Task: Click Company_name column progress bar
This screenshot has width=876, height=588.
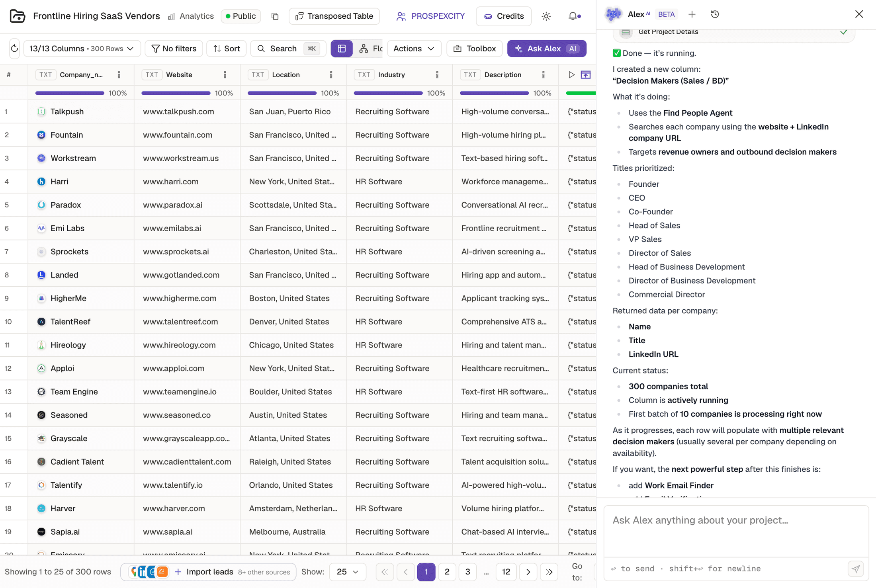Action: [x=70, y=93]
